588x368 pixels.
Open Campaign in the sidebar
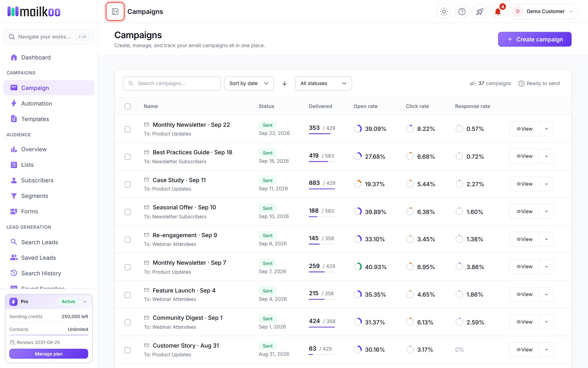coord(49,88)
